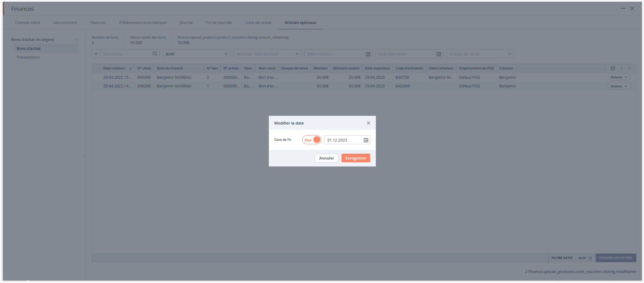Viewport: 644px width, 283px height.
Task: Open the Prélèvement automatique tab
Action: pos(143,23)
